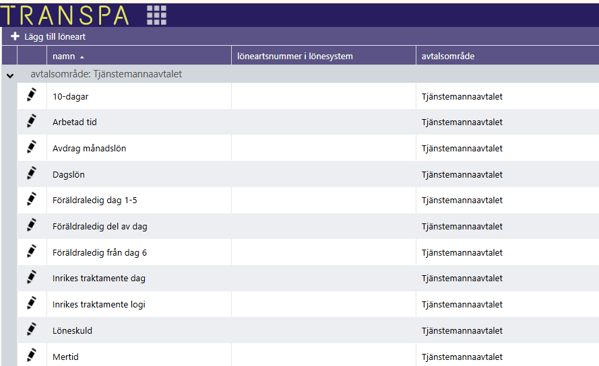Sort by the namn column header

point(139,56)
